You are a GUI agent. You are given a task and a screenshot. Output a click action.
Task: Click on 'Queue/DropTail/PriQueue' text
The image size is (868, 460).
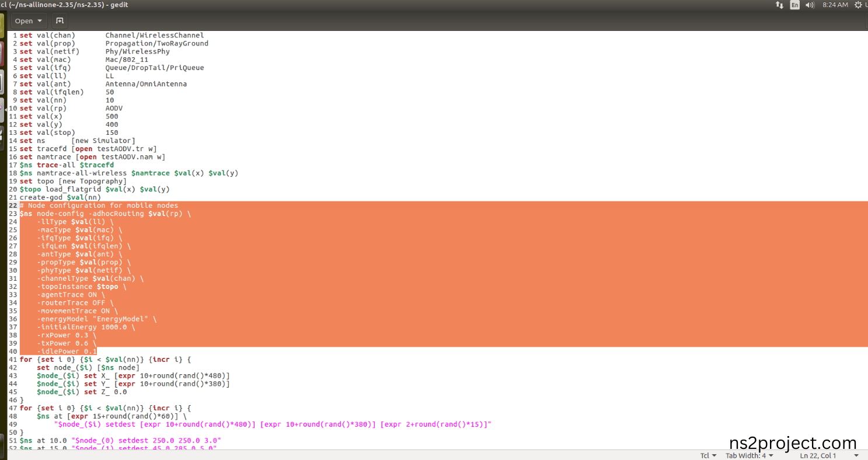[x=155, y=68]
